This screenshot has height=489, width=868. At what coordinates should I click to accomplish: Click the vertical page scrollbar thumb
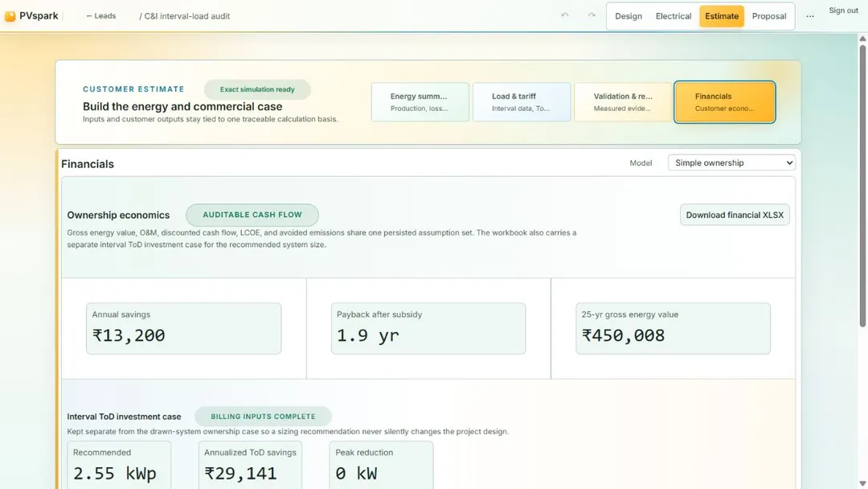(862, 186)
